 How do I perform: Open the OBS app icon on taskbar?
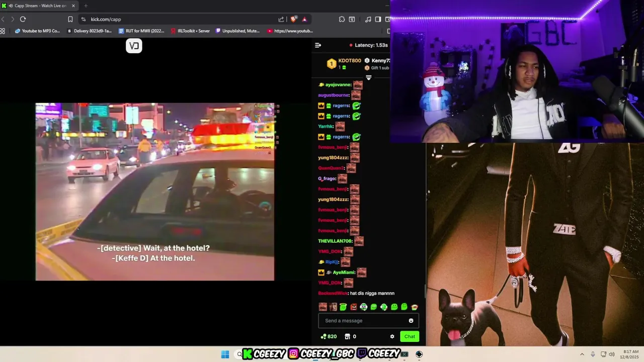[419, 354]
